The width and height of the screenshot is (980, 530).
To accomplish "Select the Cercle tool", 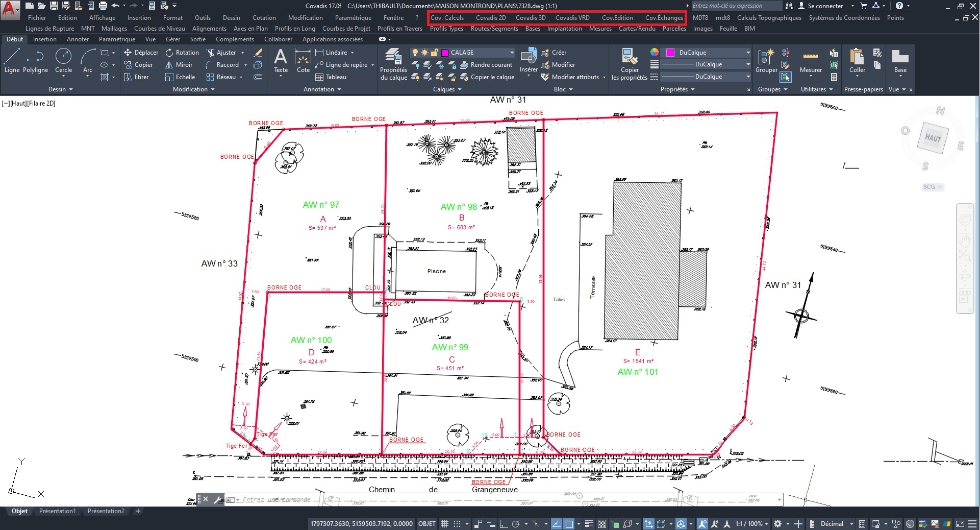I will (63, 61).
